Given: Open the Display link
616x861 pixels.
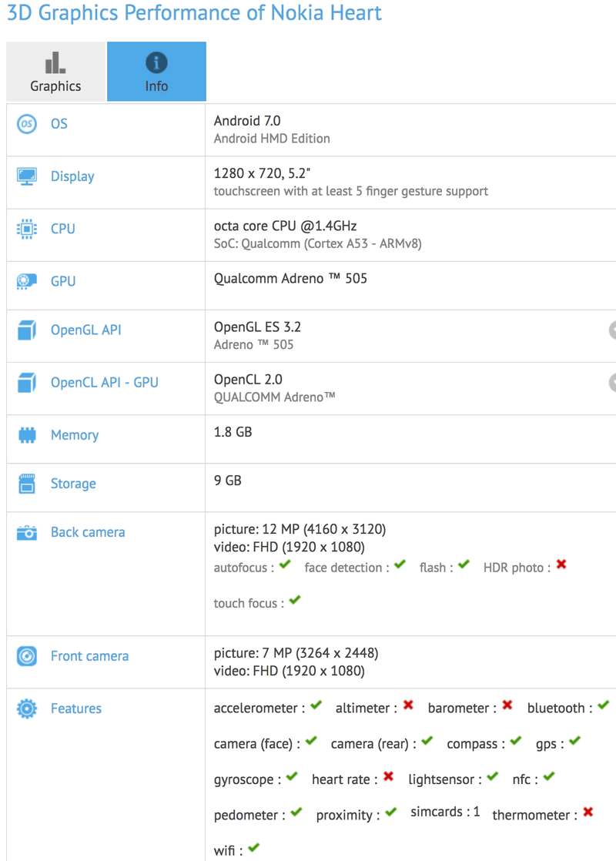Looking at the screenshot, I should click(x=72, y=176).
